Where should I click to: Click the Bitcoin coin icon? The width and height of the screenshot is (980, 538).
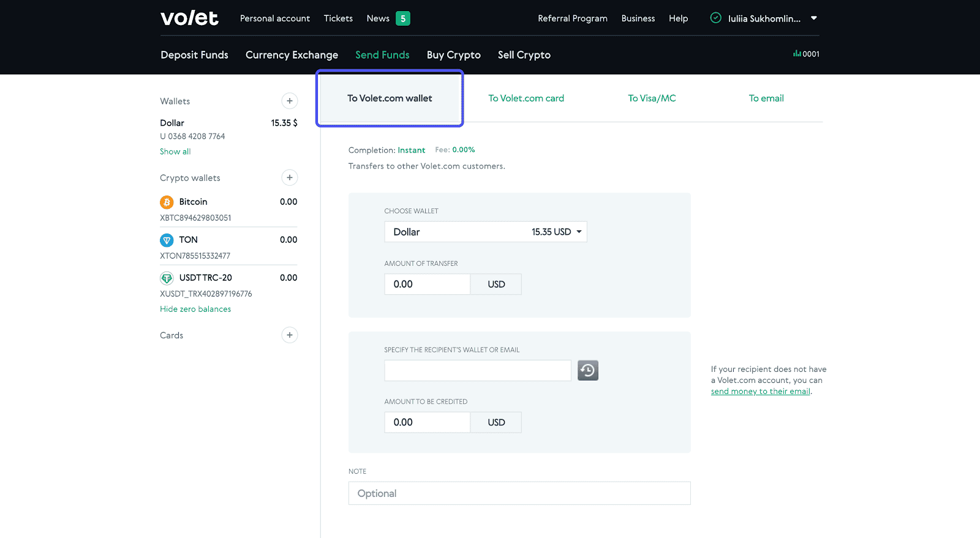[167, 202]
